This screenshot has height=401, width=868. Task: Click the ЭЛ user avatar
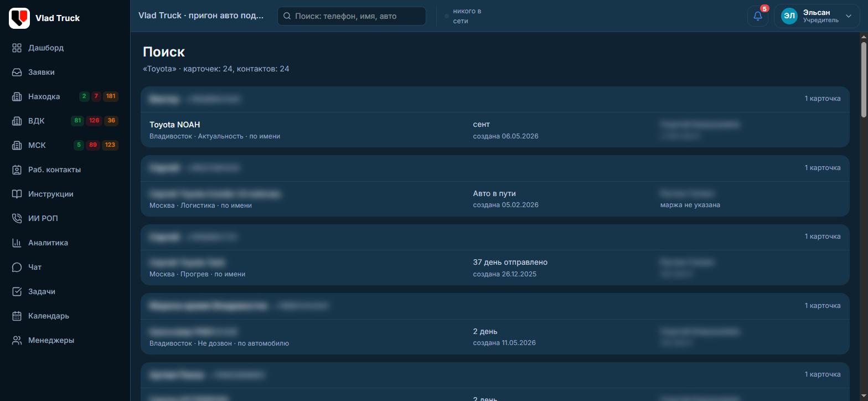pos(789,16)
